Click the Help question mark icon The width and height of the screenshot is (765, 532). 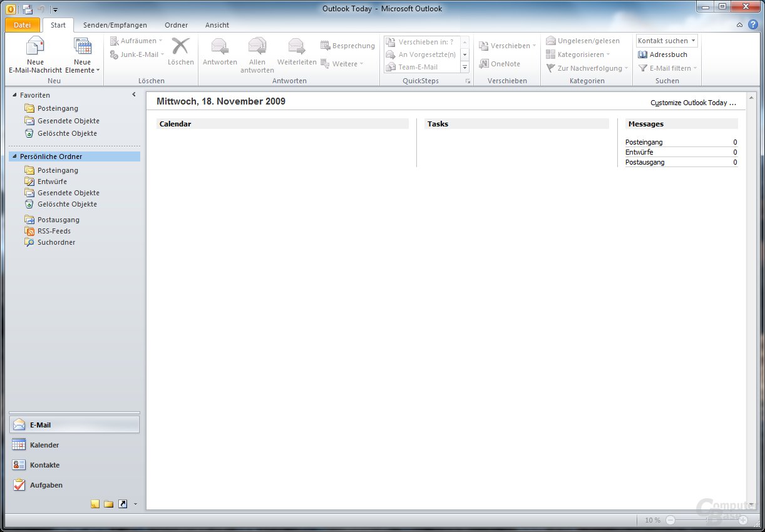tap(753, 25)
